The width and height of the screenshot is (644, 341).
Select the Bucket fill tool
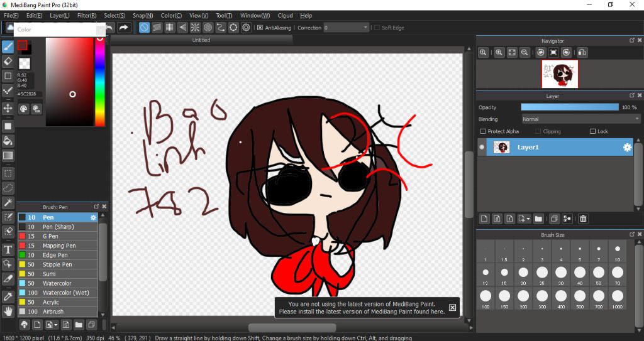pos(8,141)
